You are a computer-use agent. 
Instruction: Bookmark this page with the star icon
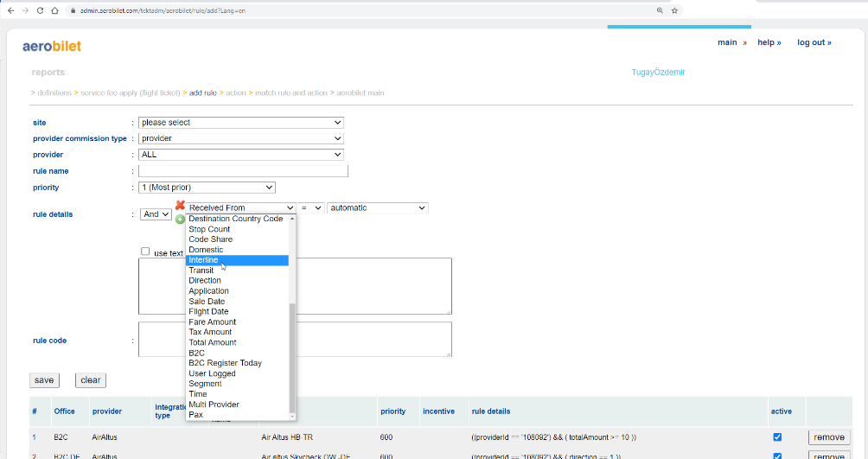click(x=675, y=10)
